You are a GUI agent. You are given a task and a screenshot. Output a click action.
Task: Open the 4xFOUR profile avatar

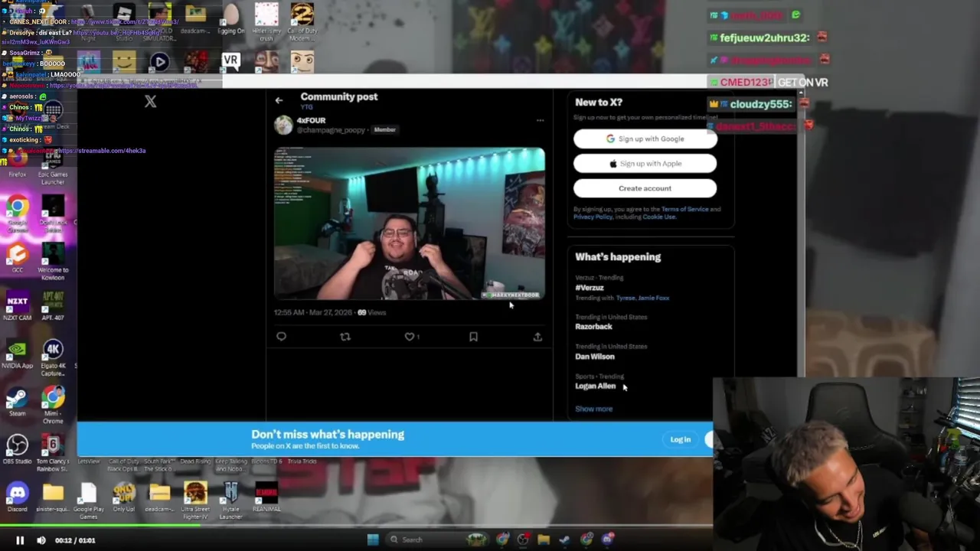coord(283,126)
